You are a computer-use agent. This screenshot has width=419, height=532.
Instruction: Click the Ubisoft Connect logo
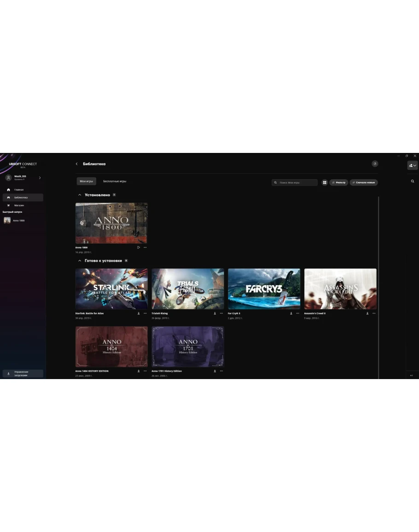pyautogui.click(x=23, y=164)
